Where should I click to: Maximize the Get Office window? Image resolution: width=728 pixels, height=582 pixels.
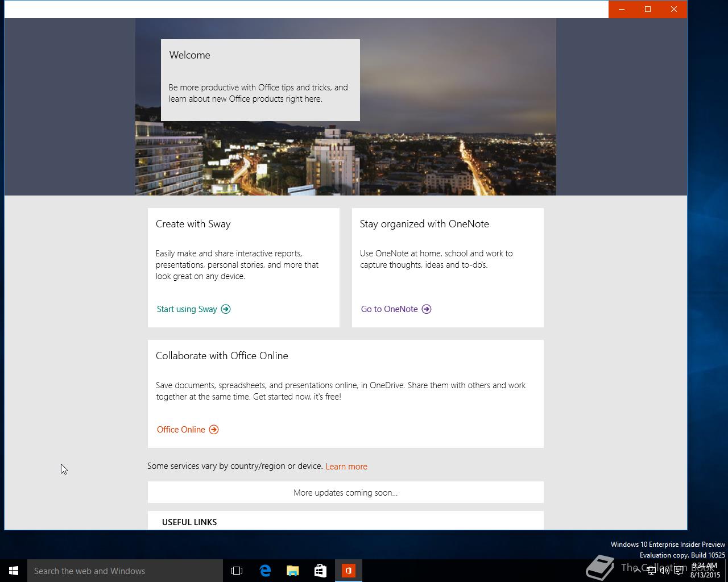(x=648, y=9)
